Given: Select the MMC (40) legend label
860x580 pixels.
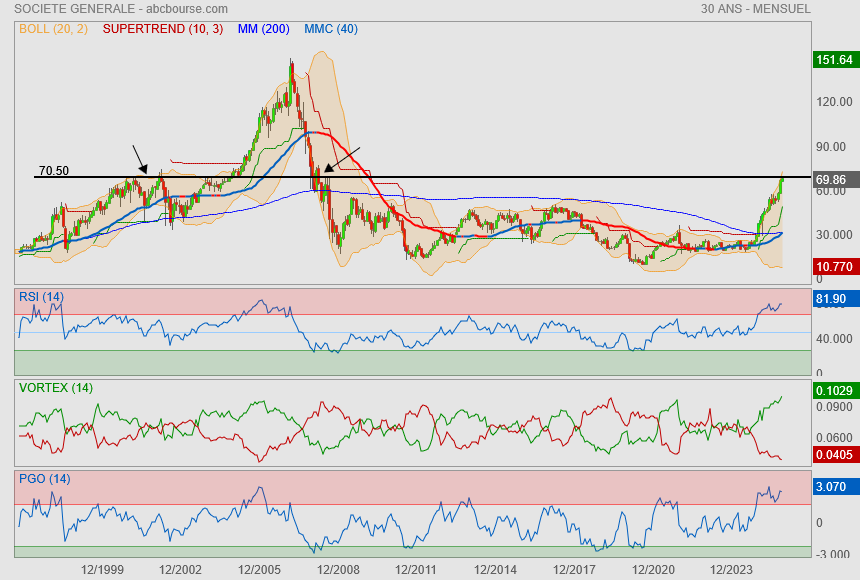Looking at the screenshot, I should 331,29.
